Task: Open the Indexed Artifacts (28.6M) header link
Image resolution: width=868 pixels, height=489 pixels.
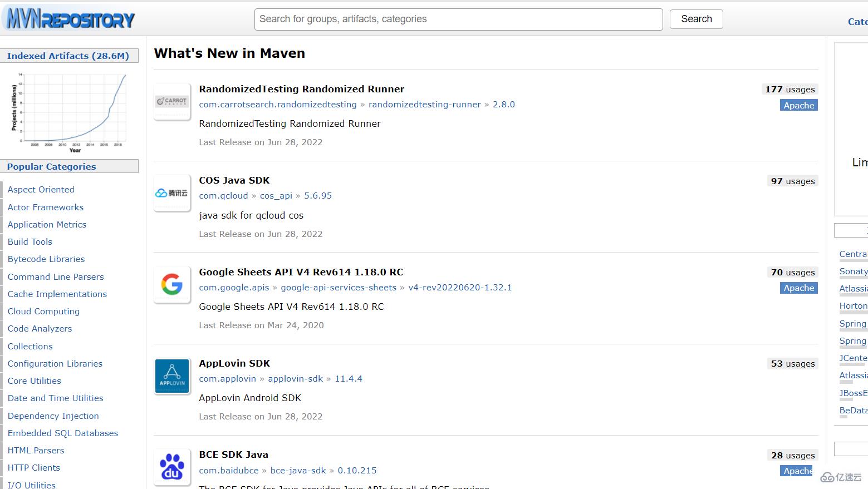Action: [x=68, y=56]
